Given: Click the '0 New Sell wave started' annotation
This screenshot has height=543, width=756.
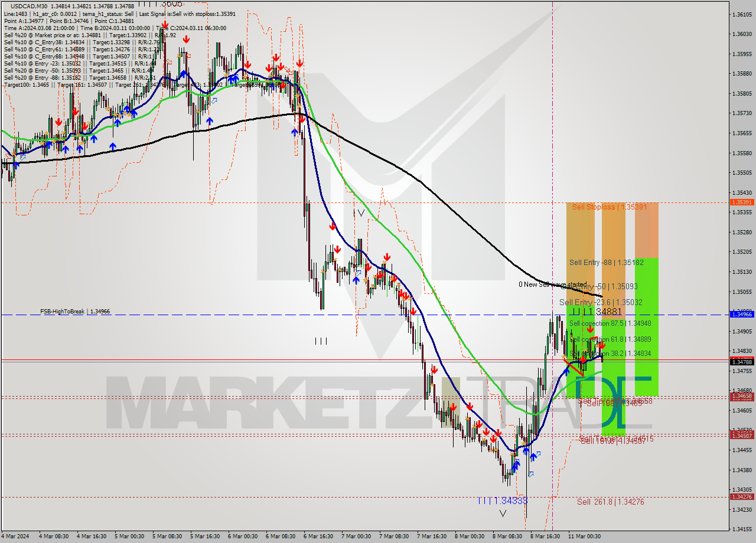Looking at the screenshot, I should [553, 284].
